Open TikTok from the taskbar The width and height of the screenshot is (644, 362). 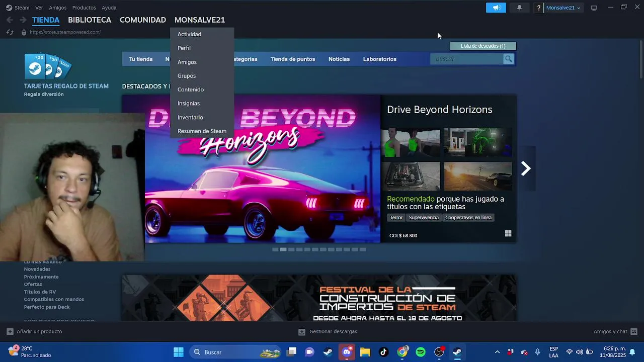[383, 352]
